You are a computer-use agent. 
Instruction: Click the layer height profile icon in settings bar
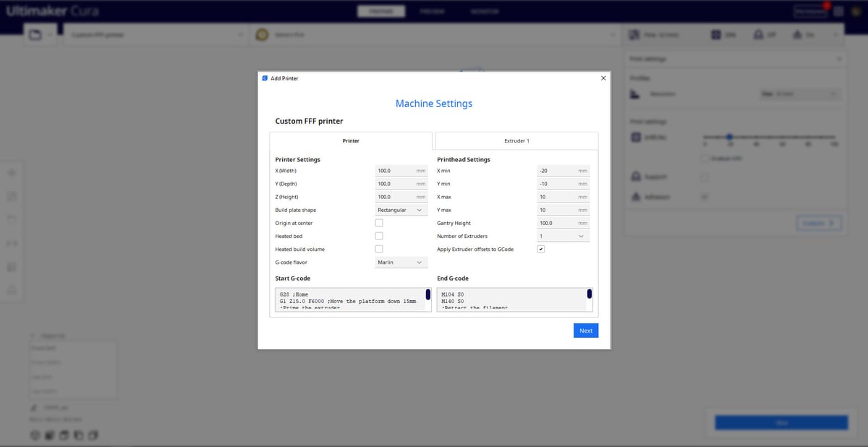point(634,35)
